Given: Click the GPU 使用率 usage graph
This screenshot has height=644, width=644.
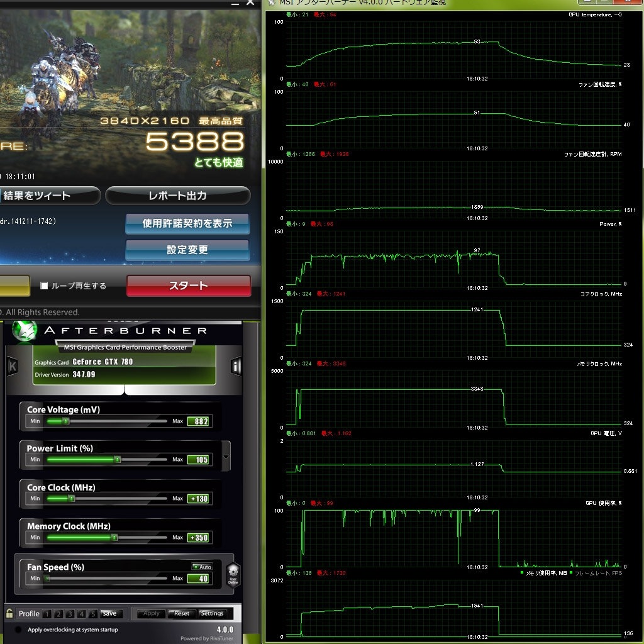Looking at the screenshot, I should (453, 539).
